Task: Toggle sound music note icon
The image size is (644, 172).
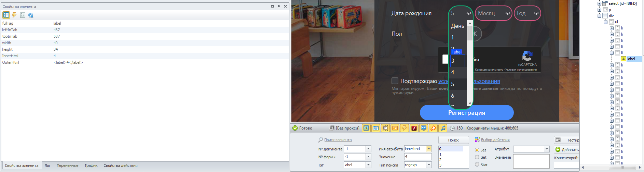Action: [x=443, y=128]
